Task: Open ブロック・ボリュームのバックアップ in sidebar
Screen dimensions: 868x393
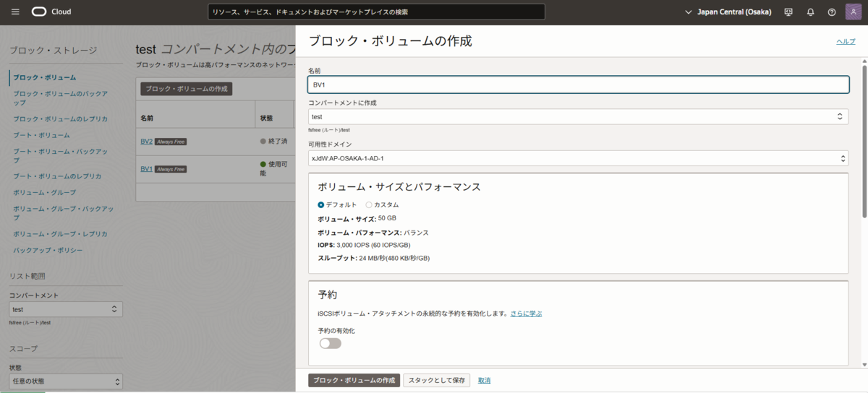Action: click(60, 98)
